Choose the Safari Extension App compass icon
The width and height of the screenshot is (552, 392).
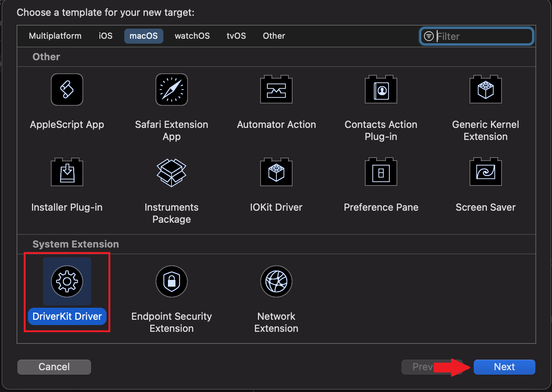point(172,90)
